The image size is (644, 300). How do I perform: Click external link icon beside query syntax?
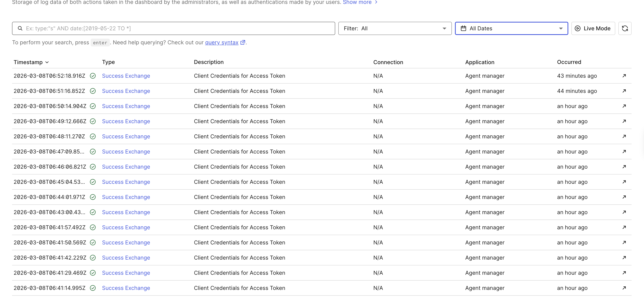[242, 43]
